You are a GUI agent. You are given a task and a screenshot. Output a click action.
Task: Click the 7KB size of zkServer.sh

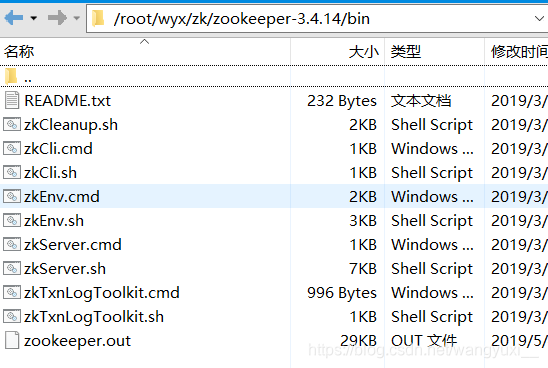(363, 269)
